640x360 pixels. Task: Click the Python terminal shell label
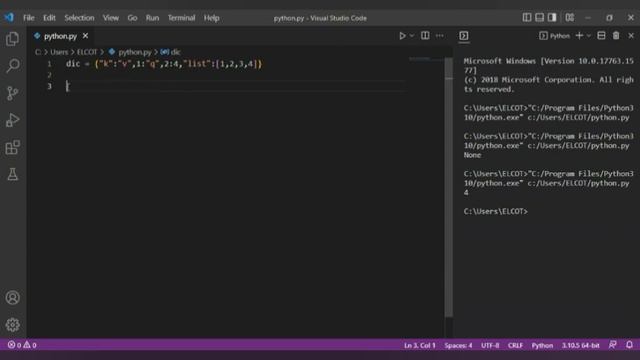[555, 36]
